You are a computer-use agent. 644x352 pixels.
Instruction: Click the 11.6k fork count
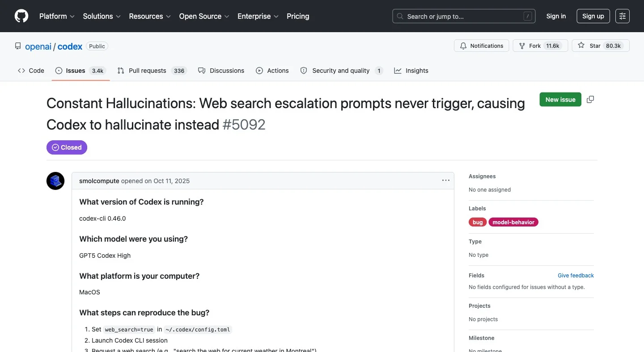coord(553,46)
